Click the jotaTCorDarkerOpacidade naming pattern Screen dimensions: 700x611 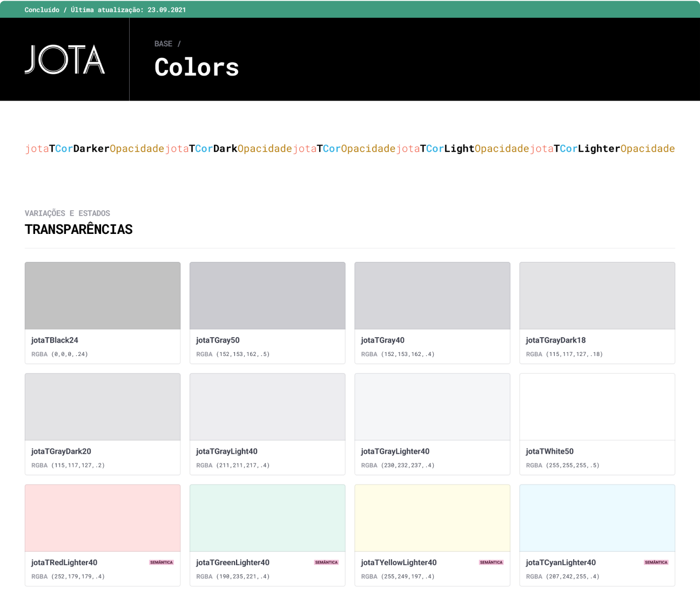coord(95,149)
